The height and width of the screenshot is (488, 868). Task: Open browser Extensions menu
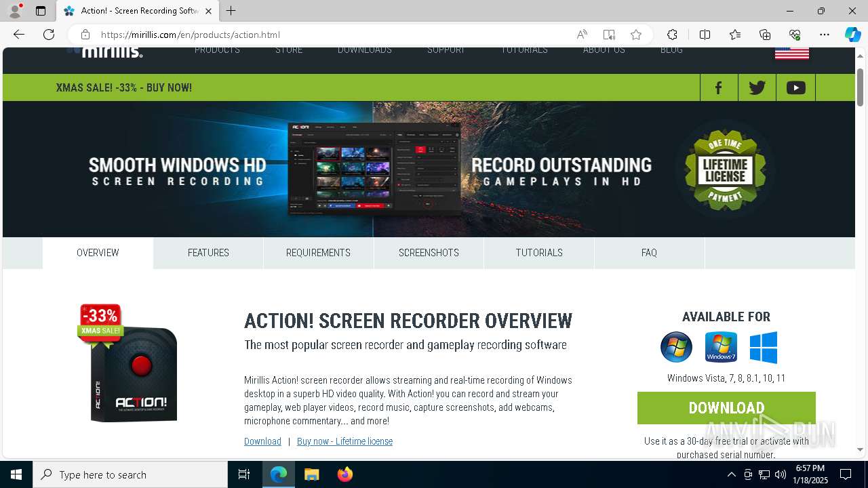(x=672, y=35)
